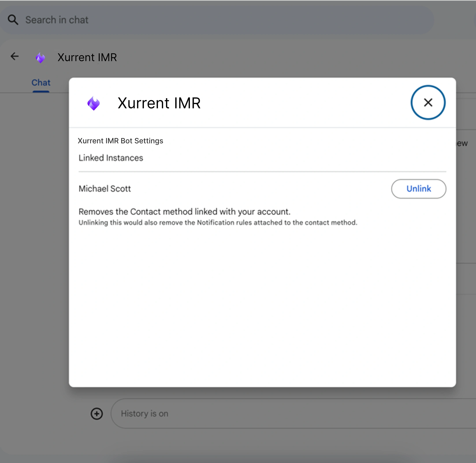
Task: Click the Xurrent IMR chat header title
Action: (x=87, y=57)
